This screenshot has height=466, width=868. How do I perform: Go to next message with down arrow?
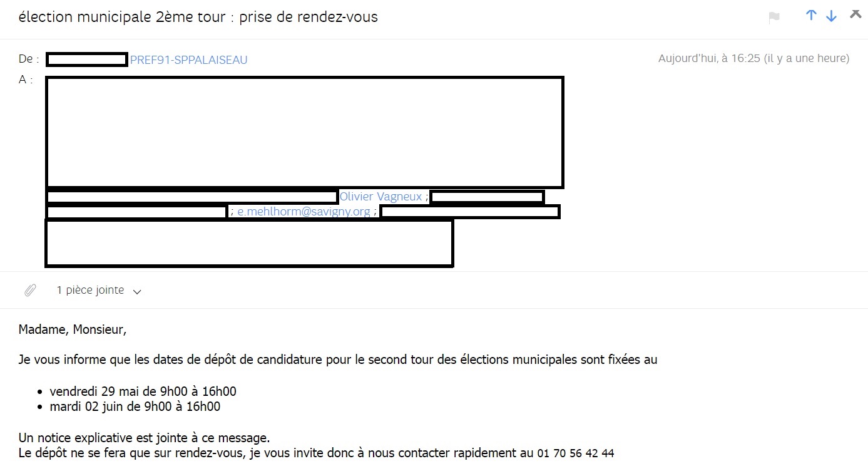tap(831, 16)
